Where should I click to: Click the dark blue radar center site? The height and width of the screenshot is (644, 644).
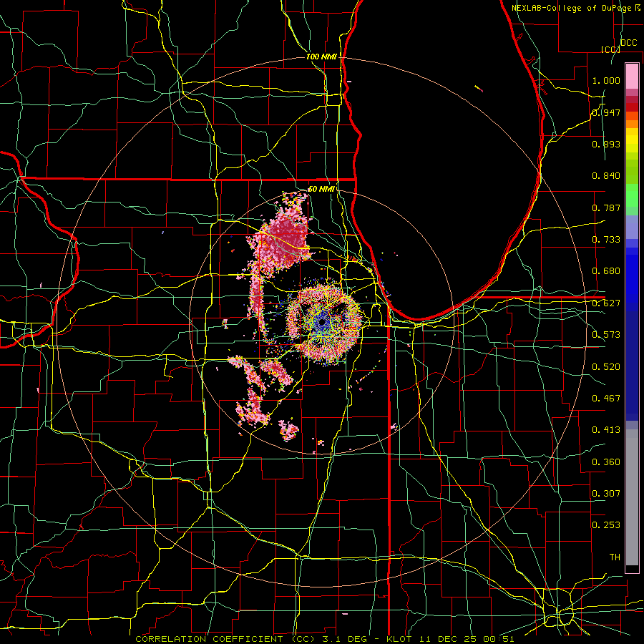(x=321, y=323)
